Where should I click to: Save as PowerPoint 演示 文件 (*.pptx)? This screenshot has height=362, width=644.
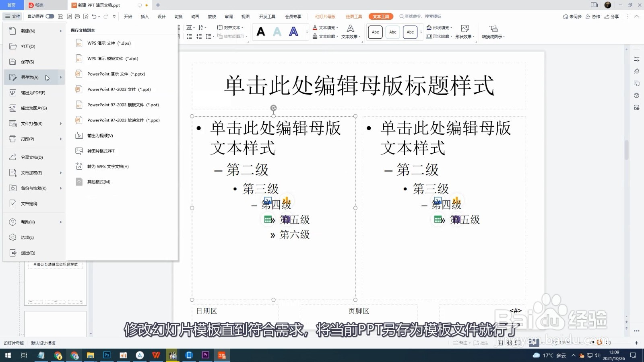[x=122, y=74]
